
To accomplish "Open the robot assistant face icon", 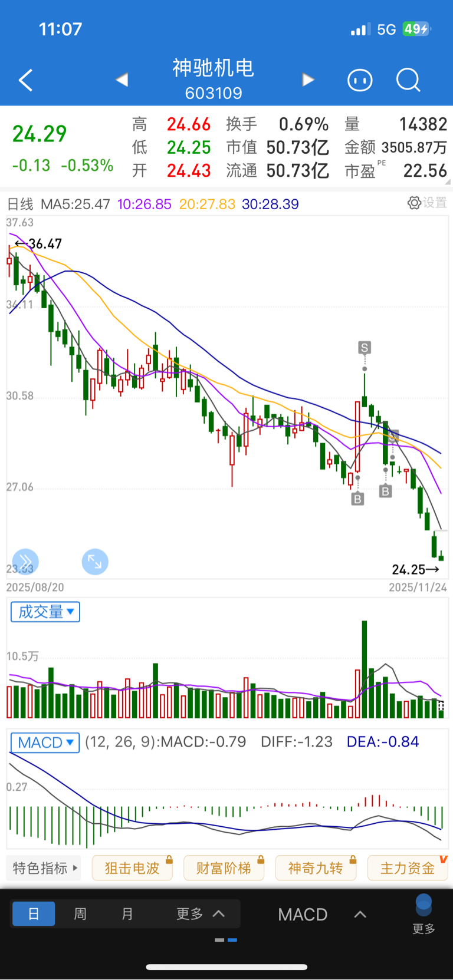I will tap(360, 80).
